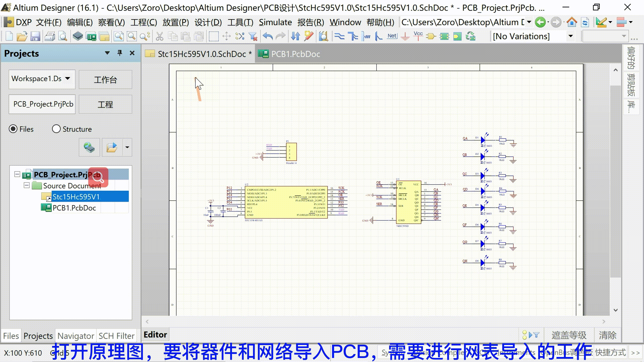Click the Place Wire tool icon

coord(339,36)
